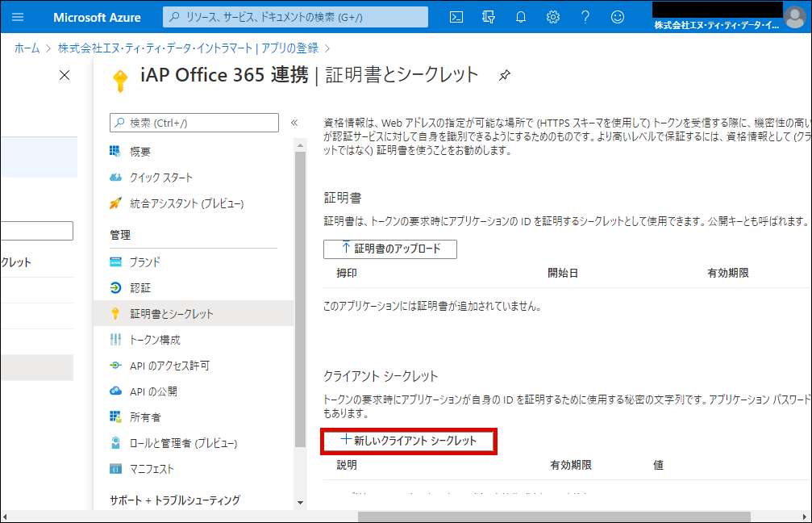This screenshot has height=523, width=812.
Task: Click the ロールと管理者 person icon
Action: click(x=115, y=442)
